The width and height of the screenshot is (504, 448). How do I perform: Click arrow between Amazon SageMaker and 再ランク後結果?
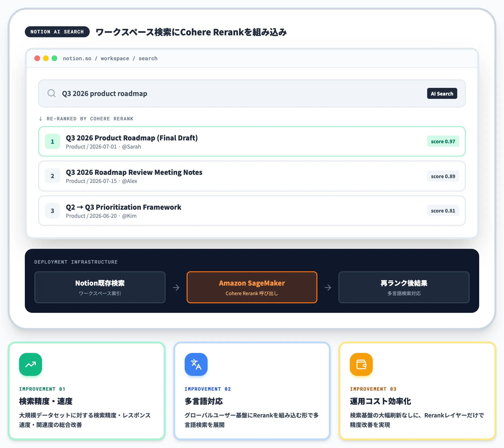pyautogui.click(x=328, y=287)
